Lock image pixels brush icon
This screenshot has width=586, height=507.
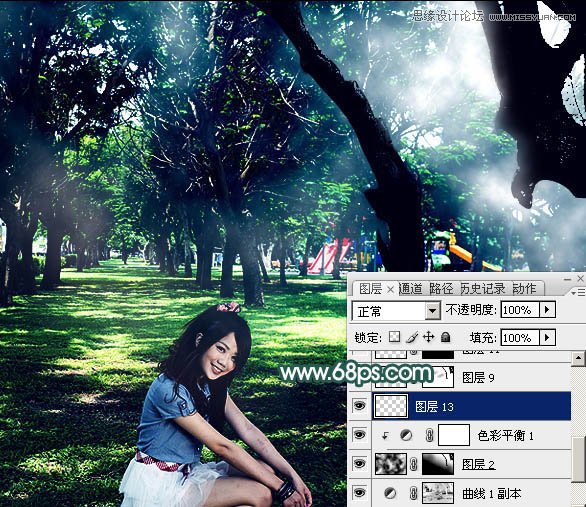coord(412,337)
